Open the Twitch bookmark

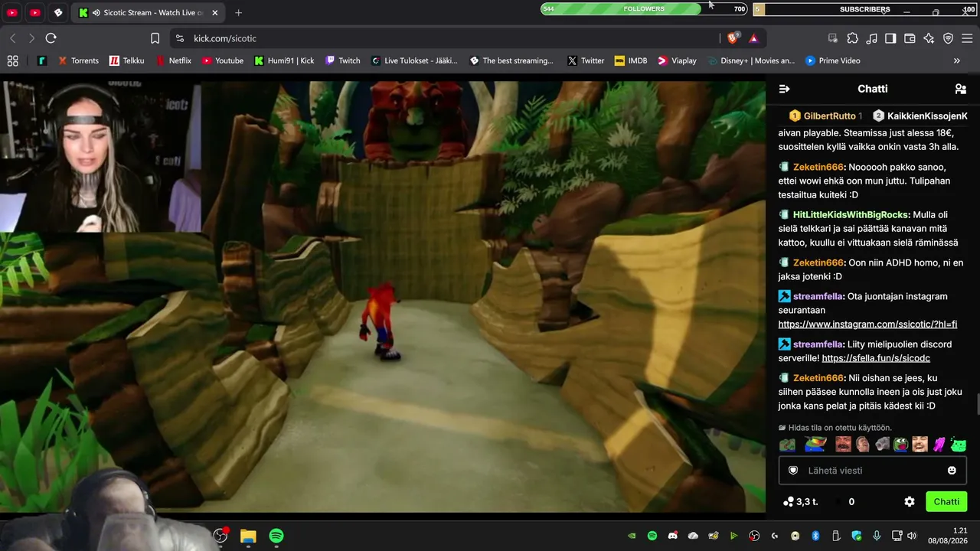[342, 60]
